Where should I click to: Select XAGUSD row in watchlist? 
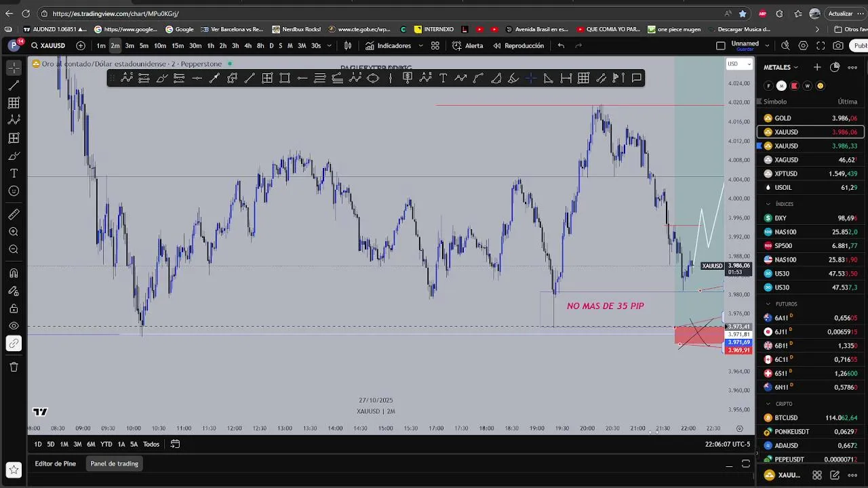(x=810, y=160)
